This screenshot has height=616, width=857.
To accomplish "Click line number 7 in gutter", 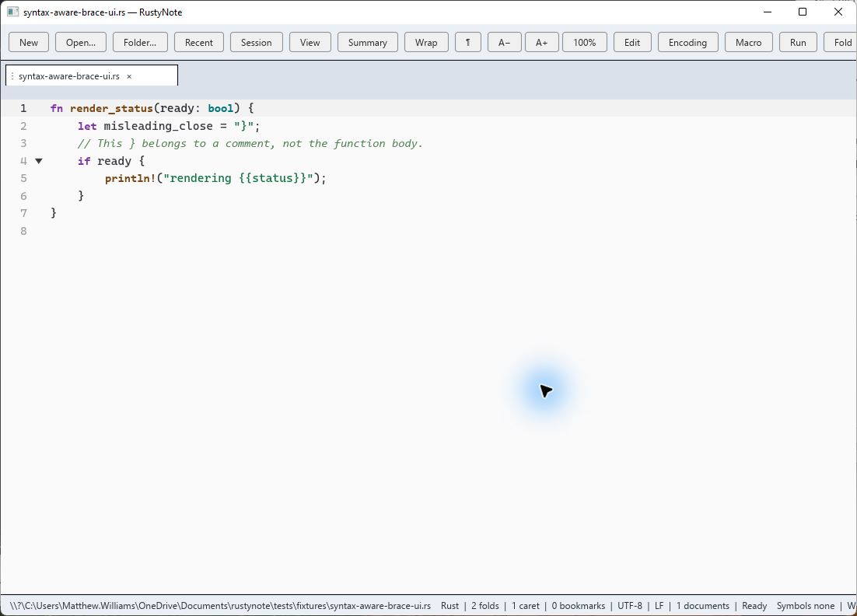I will pyautogui.click(x=23, y=213).
